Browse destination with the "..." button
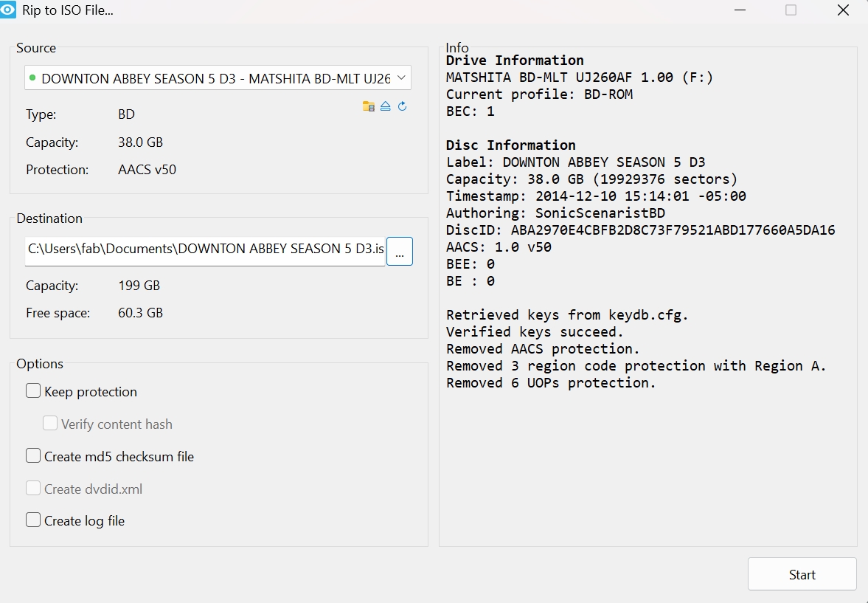Image resolution: width=868 pixels, height=603 pixels. point(400,252)
